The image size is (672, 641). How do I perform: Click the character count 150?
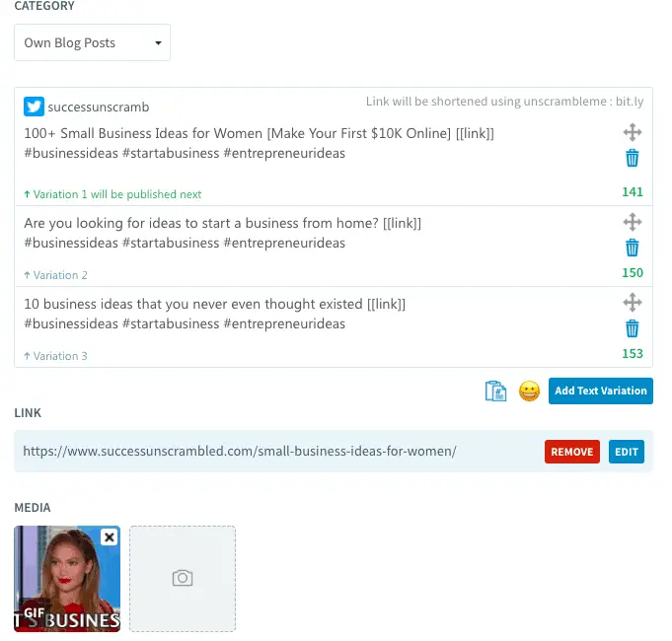click(x=633, y=273)
